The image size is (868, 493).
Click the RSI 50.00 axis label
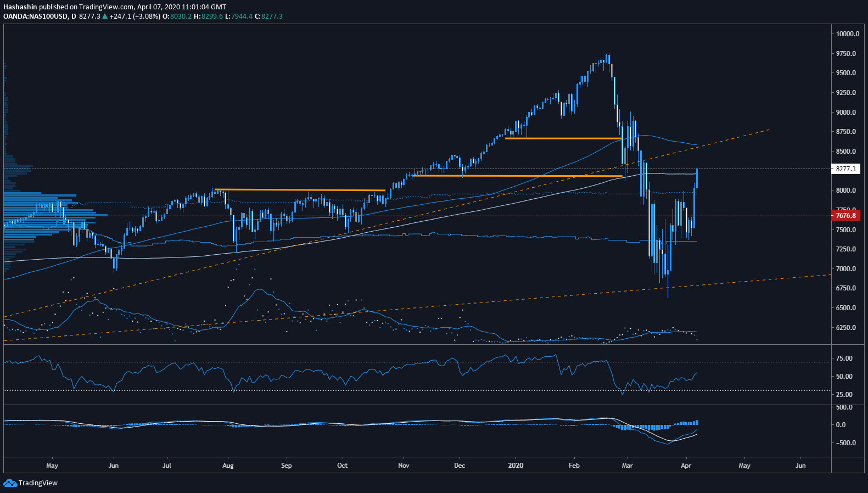(x=844, y=377)
